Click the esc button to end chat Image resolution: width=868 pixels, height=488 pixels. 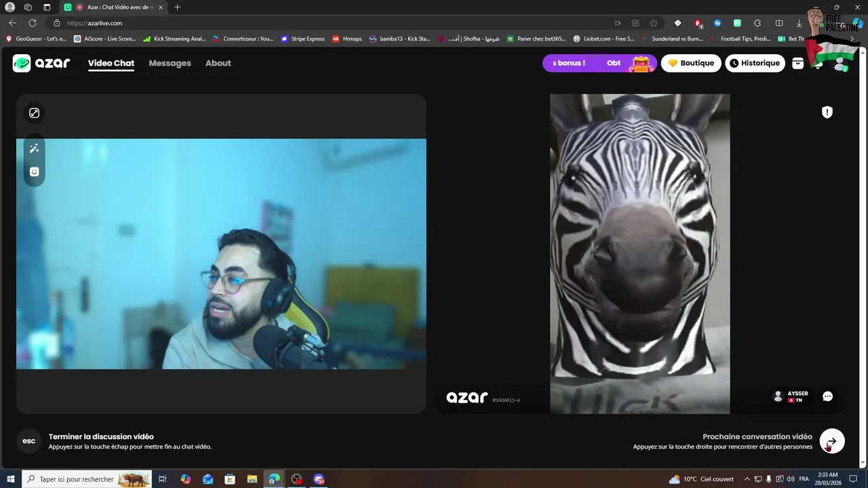click(x=29, y=441)
